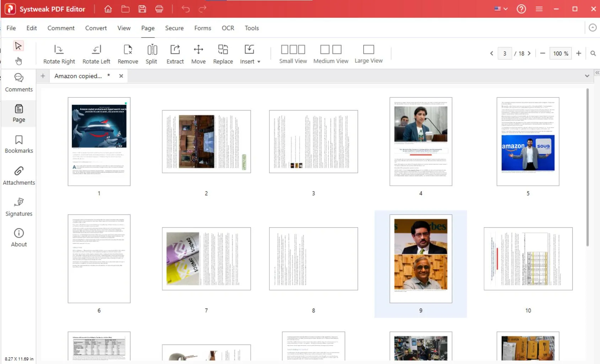Expand the tab list chevron
Viewport: 600px width, 364px height.
(587, 76)
